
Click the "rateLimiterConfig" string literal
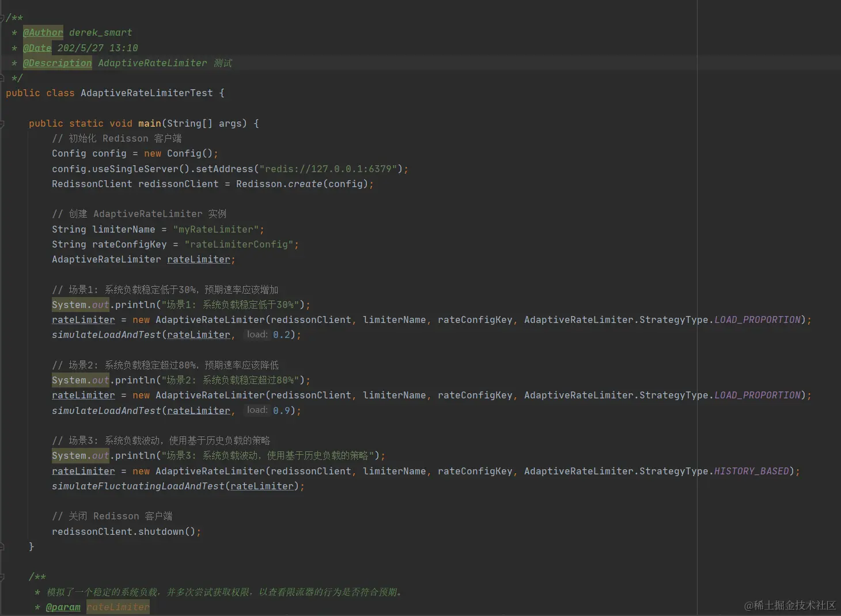(x=239, y=244)
